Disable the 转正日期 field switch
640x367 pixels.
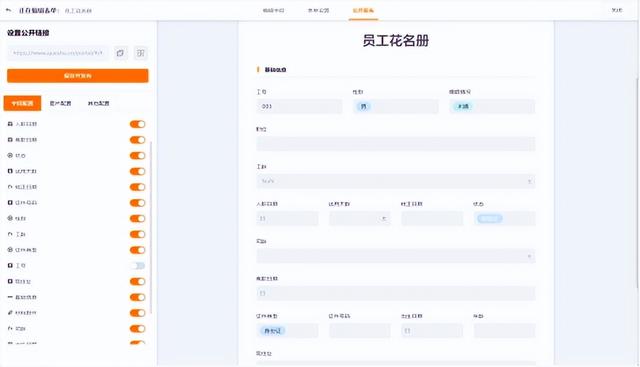tap(138, 187)
